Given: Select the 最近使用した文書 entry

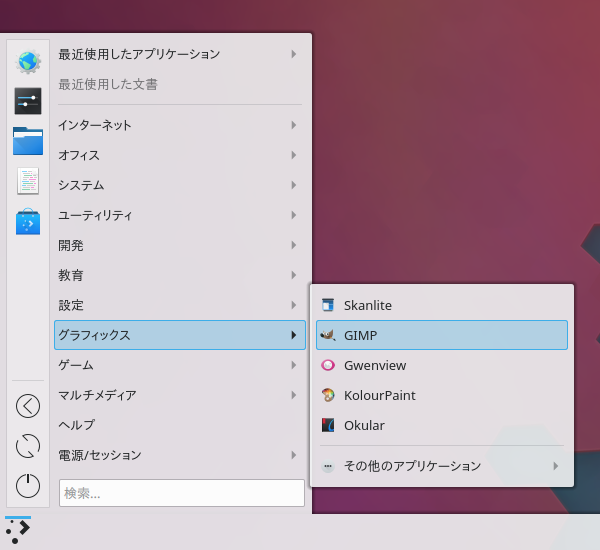Looking at the screenshot, I should click(180, 84).
